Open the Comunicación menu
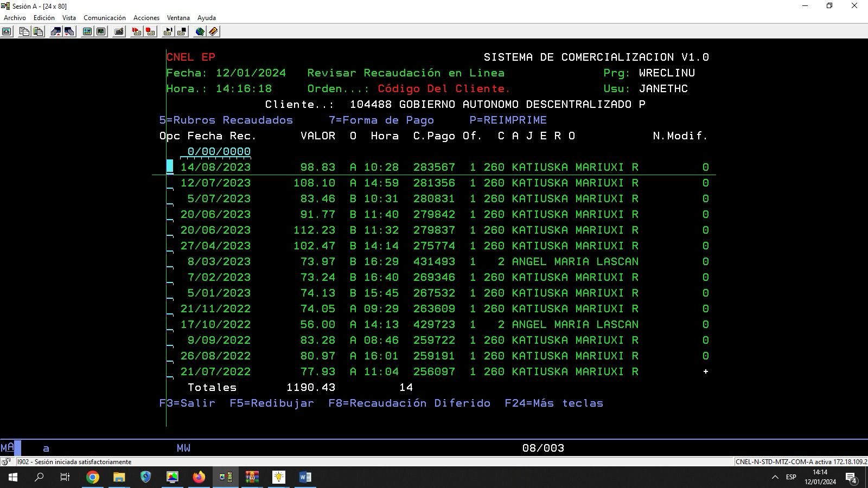 (104, 18)
